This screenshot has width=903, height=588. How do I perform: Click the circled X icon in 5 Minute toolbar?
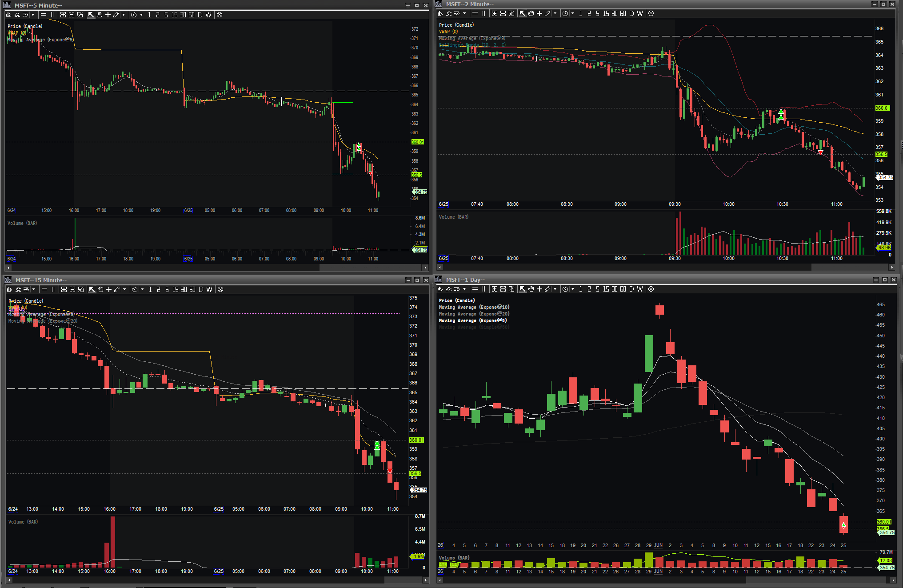pos(220,15)
